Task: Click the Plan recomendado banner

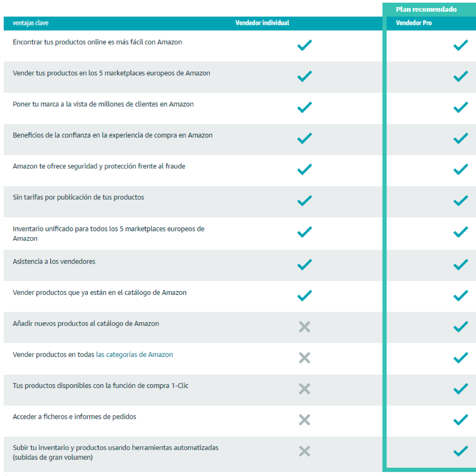Action: tap(426, 9)
